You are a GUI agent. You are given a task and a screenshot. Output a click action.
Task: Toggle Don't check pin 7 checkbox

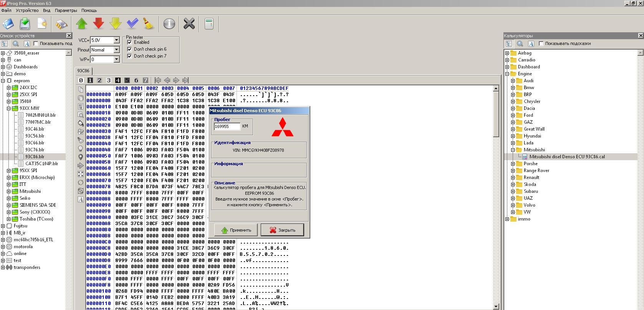pos(129,56)
